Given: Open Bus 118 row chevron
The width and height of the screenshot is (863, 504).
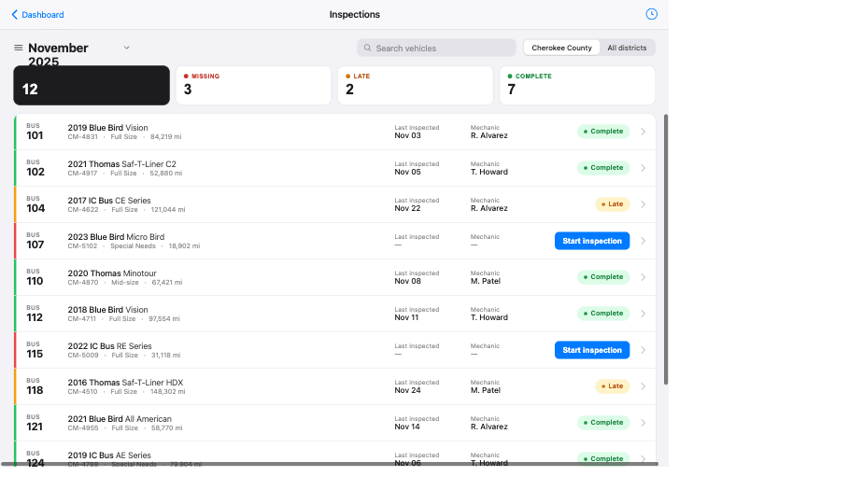Looking at the screenshot, I should pyautogui.click(x=643, y=386).
